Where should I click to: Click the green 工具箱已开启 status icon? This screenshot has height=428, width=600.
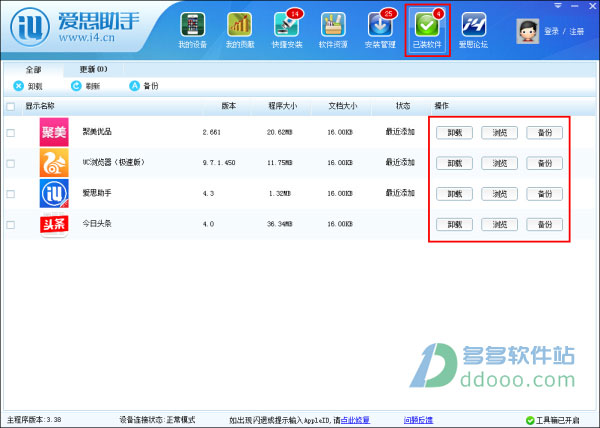pyautogui.click(x=530, y=420)
